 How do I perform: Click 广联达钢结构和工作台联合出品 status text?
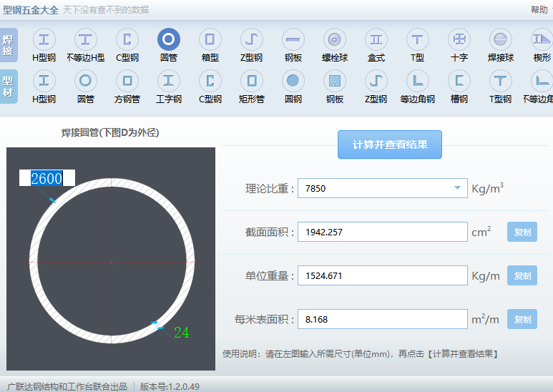point(67,387)
